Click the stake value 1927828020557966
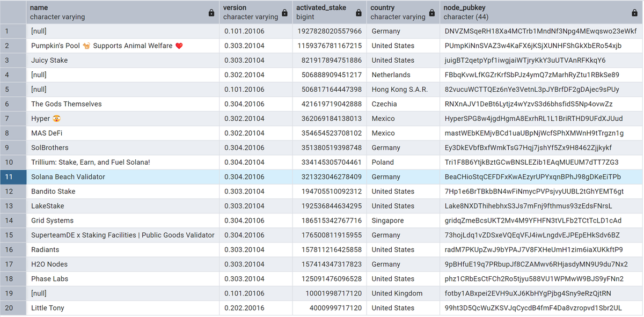Screen dimensions: 644x317 329,31
